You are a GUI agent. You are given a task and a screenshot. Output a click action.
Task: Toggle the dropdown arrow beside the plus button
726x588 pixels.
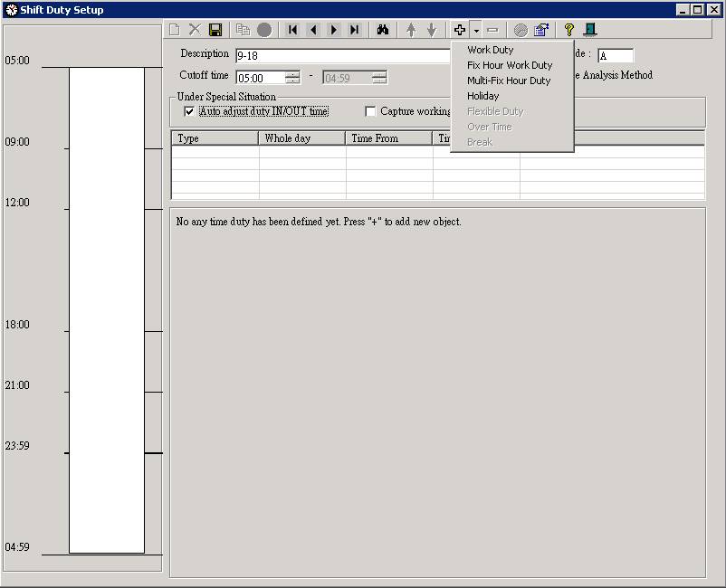(x=476, y=31)
